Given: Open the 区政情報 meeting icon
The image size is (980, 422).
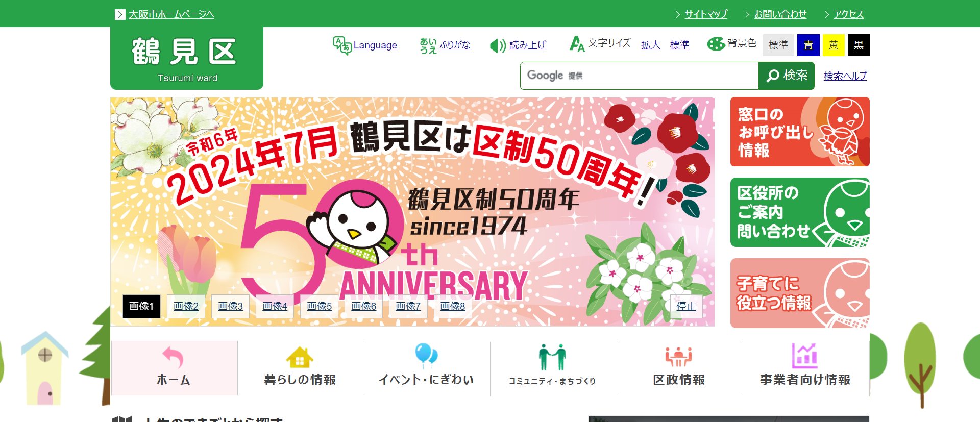Looking at the screenshot, I should click(679, 357).
